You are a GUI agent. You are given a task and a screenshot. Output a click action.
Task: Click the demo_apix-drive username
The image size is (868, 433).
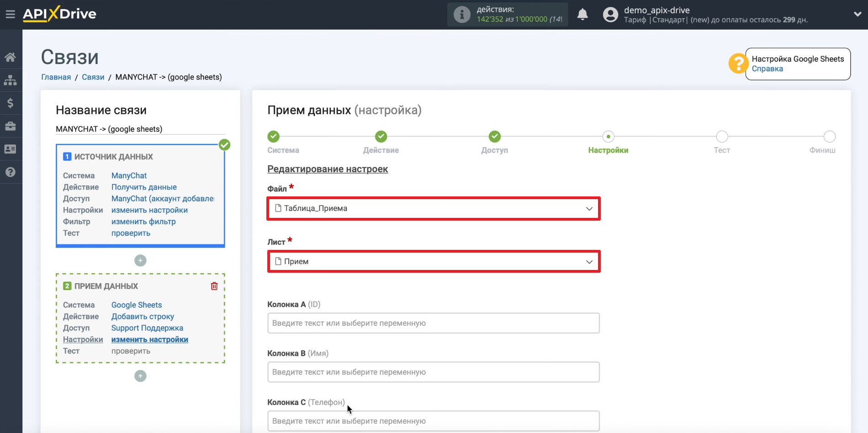click(657, 10)
